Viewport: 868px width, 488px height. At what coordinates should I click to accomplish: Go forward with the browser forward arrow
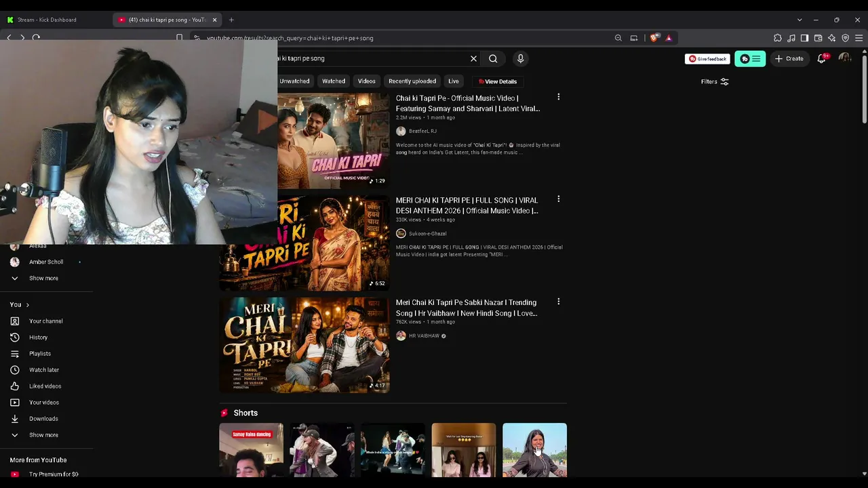click(22, 37)
